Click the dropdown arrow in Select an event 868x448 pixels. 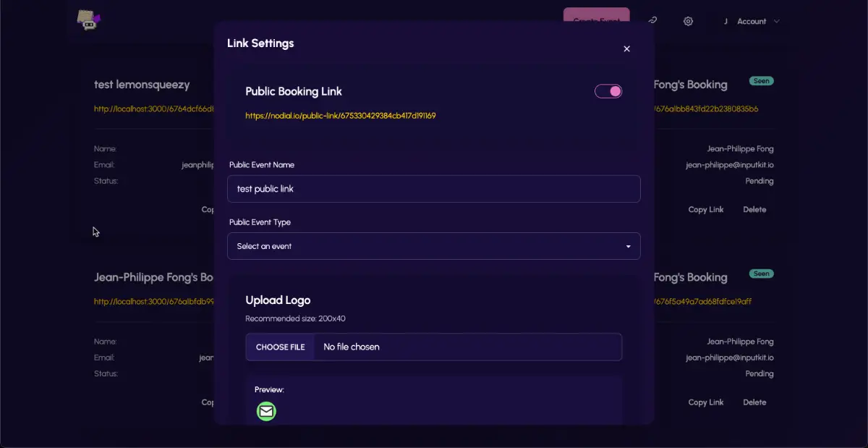click(628, 247)
